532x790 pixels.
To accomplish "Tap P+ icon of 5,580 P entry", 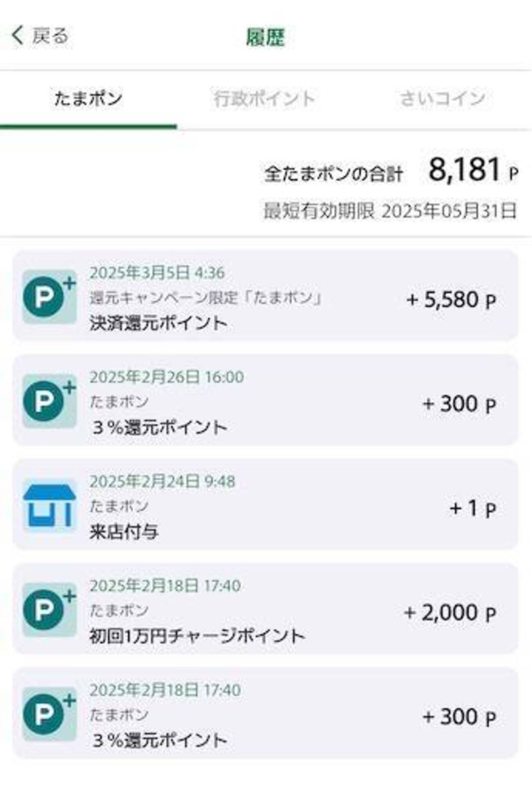I will click(49, 297).
